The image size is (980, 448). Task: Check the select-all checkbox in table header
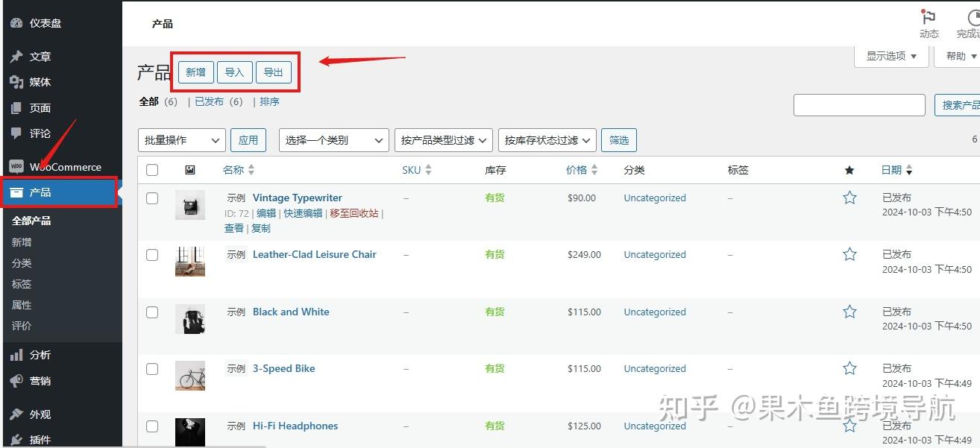152,169
